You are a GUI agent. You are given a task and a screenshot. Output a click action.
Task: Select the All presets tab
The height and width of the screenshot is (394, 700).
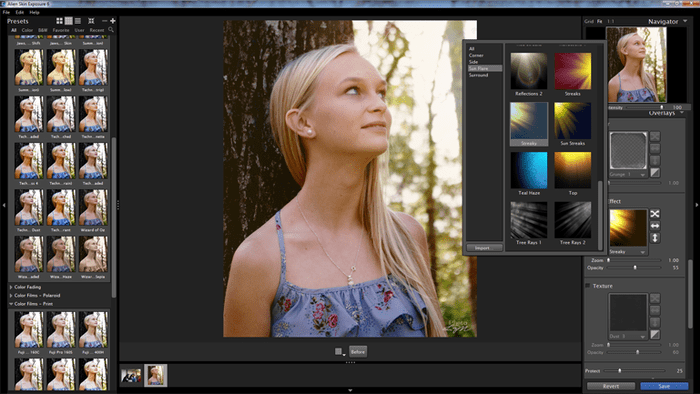14,30
